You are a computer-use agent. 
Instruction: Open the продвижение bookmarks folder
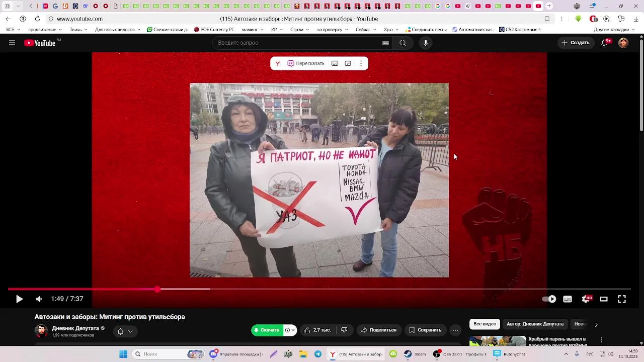click(45, 30)
